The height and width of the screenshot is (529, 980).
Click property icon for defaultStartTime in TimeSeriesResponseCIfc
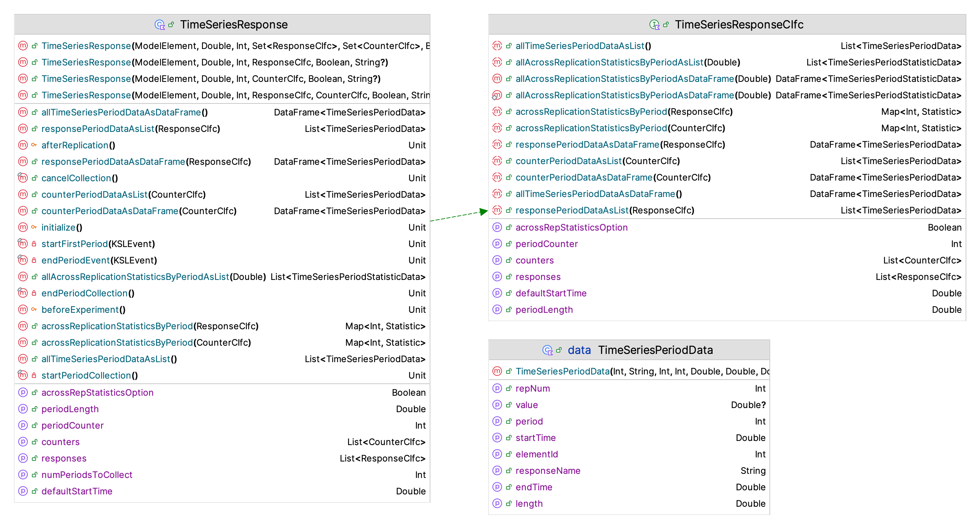pyautogui.click(x=497, y=293)
